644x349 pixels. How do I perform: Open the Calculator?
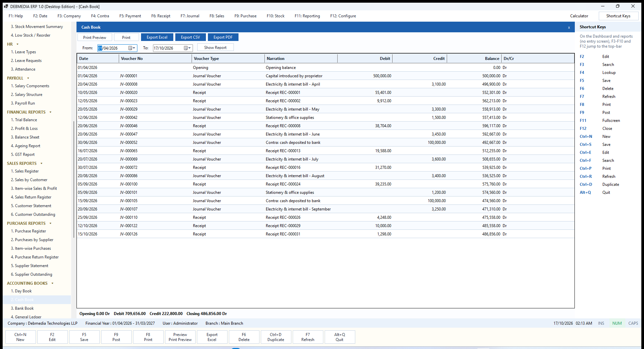coord(579,16)
